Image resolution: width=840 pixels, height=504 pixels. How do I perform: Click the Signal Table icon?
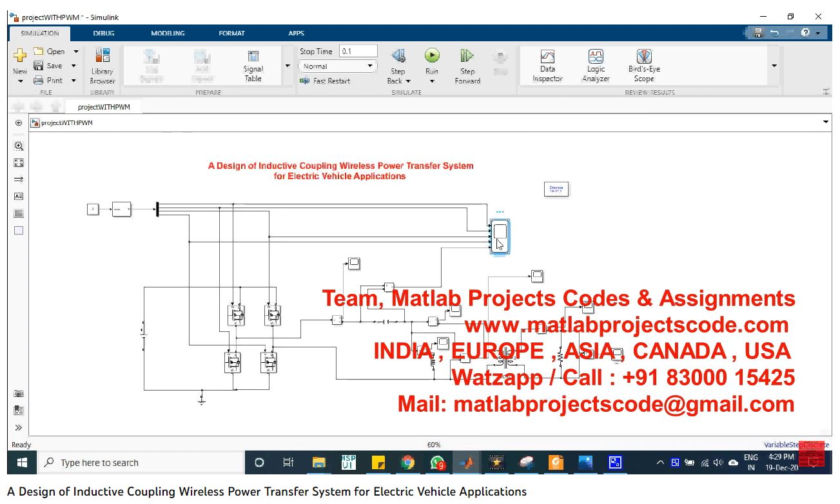pos(253,66)
